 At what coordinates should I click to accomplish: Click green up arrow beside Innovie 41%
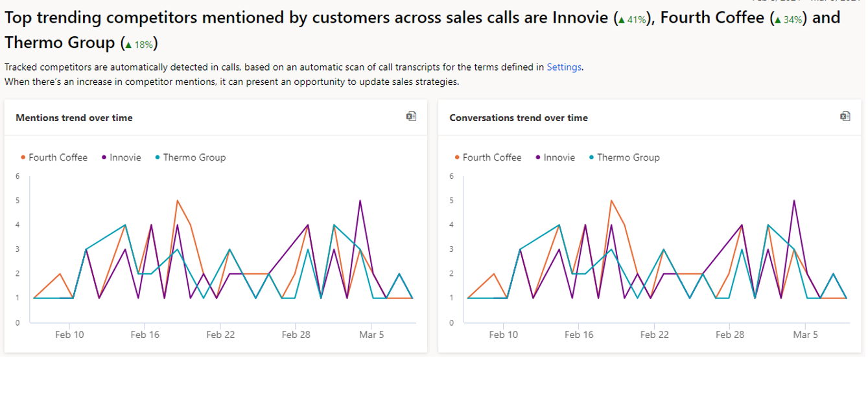click(621, 21)
